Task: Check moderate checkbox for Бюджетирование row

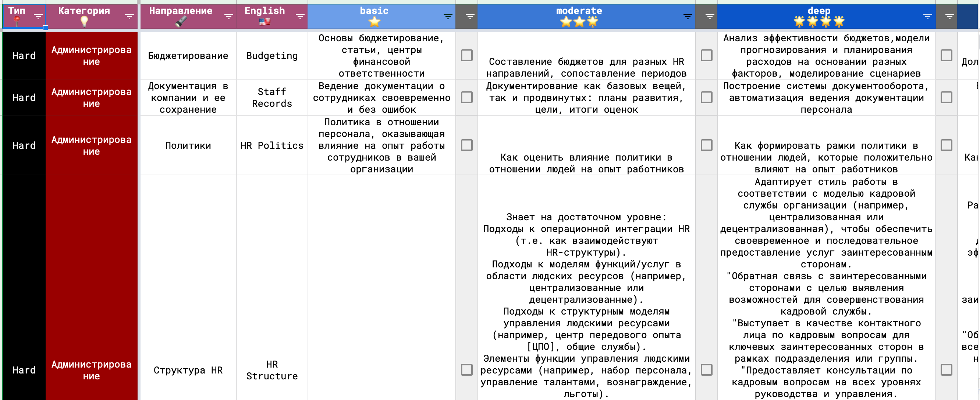Action: 706,55
